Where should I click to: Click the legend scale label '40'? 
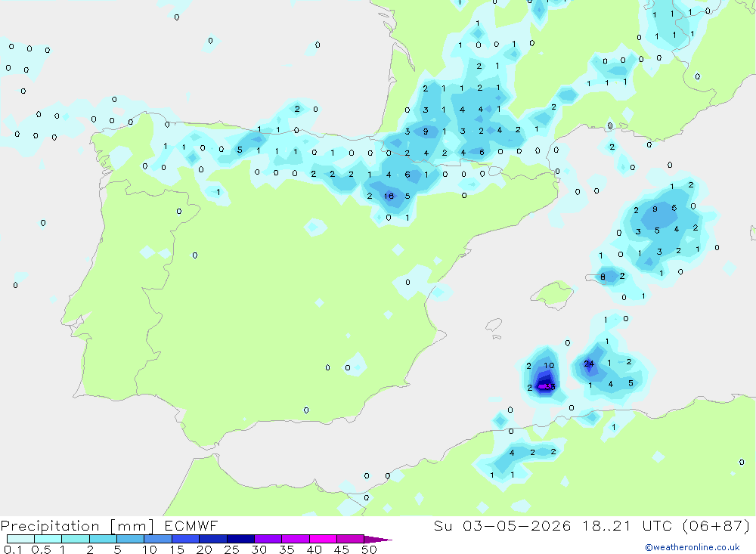click(314, 549)
